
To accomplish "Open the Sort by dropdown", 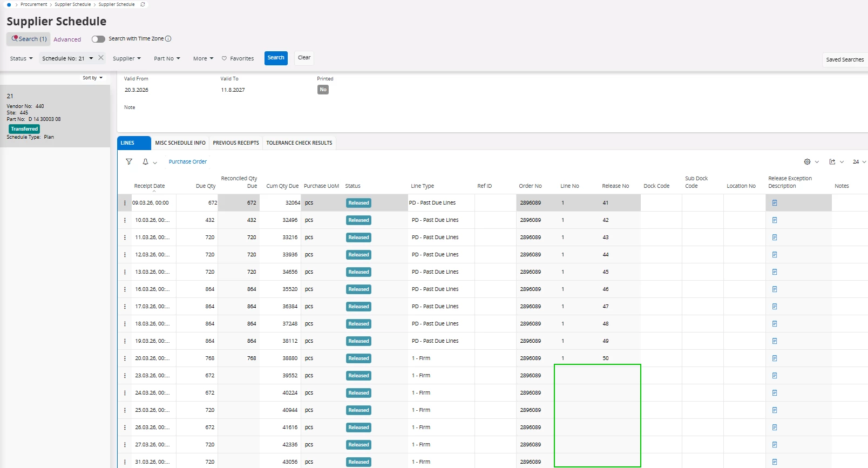I will tap(92, 78).
